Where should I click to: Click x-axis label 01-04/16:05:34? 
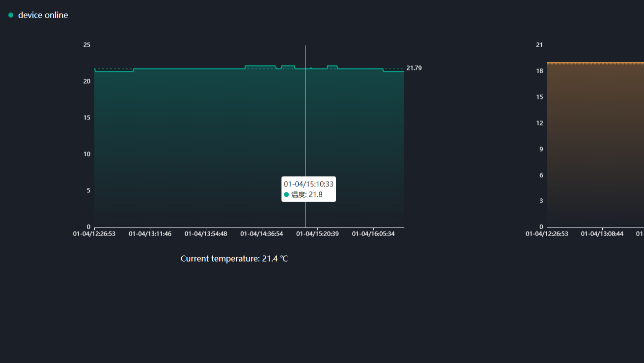(373, 234)
